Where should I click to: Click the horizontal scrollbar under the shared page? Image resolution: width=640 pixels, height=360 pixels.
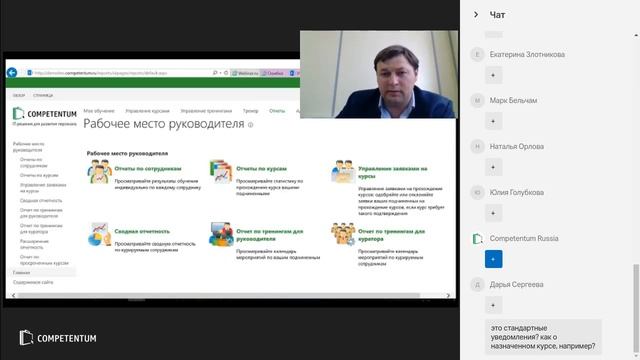218,295
